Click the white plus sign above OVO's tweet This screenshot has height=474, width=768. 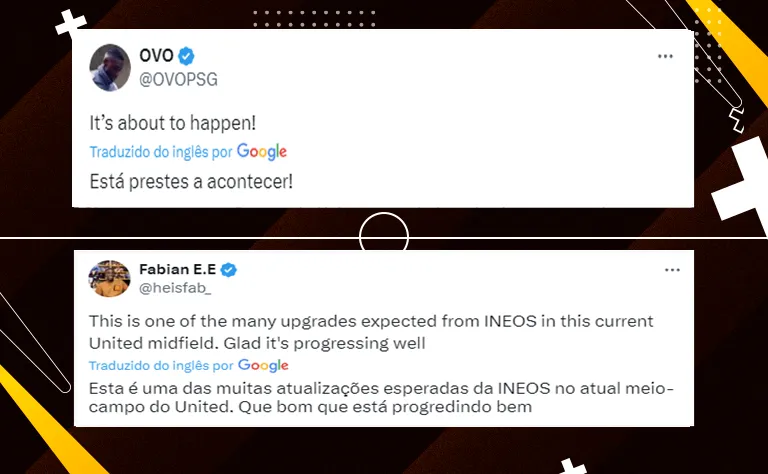click(x=71, y=23)
